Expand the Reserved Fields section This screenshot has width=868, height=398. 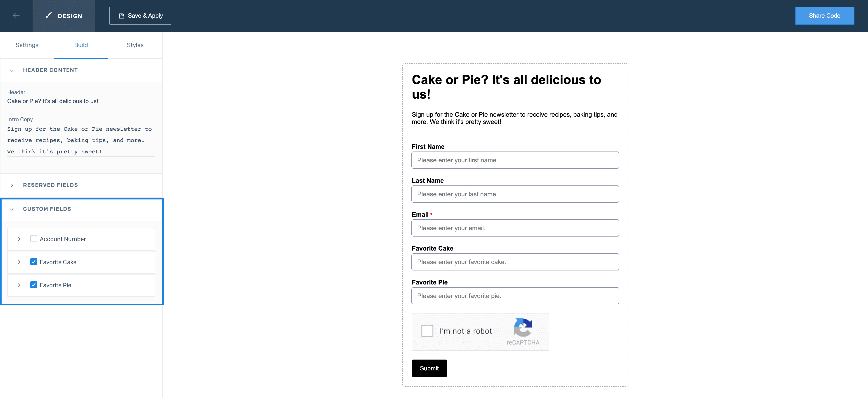(12, 185)
